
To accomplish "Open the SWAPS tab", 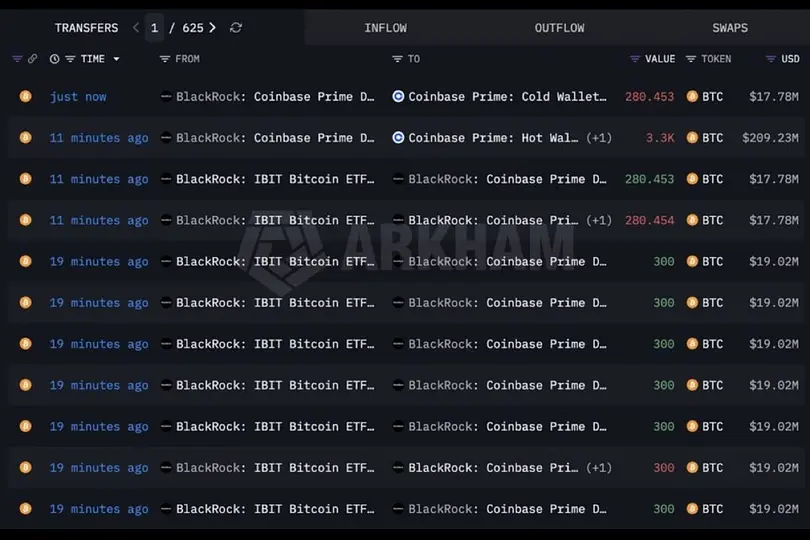I will pos(730,28).
